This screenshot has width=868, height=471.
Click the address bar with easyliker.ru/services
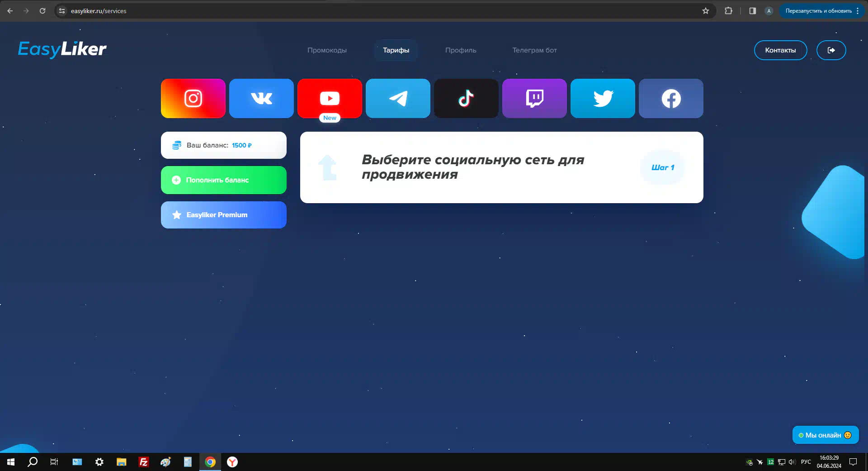(x=384, y=11)
